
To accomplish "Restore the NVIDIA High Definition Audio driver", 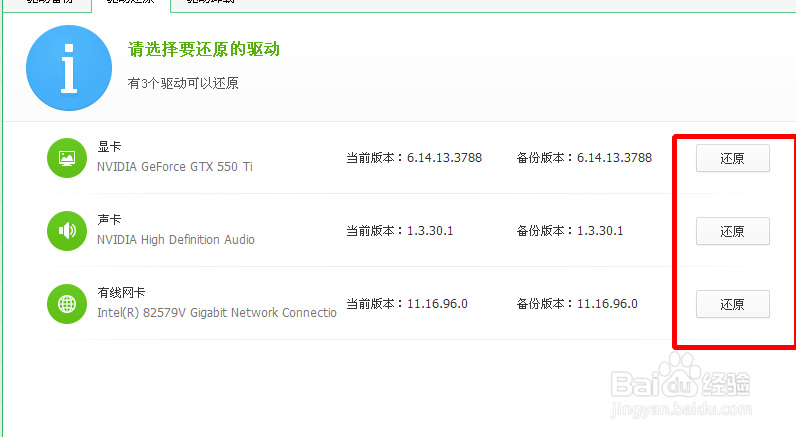I will tap(732, 231).
